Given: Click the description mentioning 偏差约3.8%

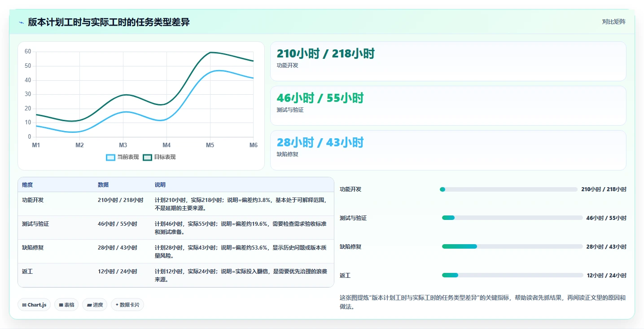Looking at the screenshot, I should (242, 204).
